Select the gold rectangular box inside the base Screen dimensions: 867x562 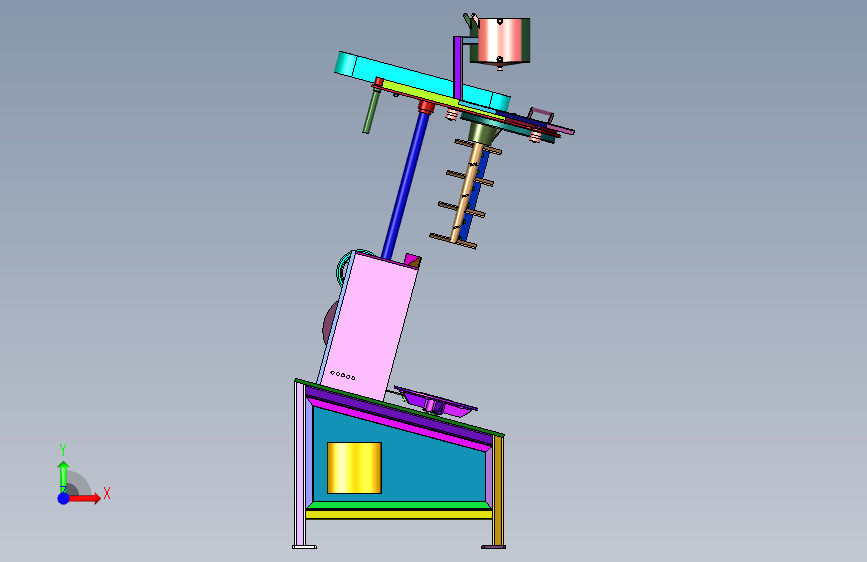point(354,468)
